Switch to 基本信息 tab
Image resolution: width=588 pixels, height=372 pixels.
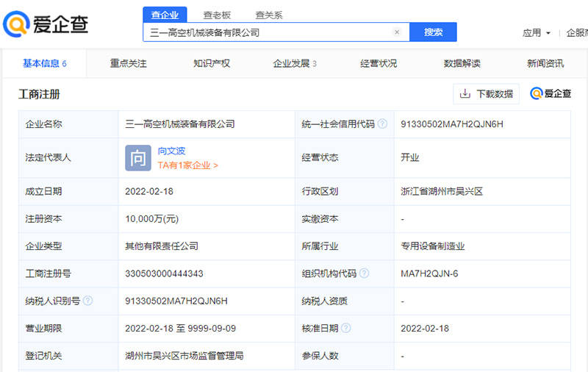click(45, 63)
